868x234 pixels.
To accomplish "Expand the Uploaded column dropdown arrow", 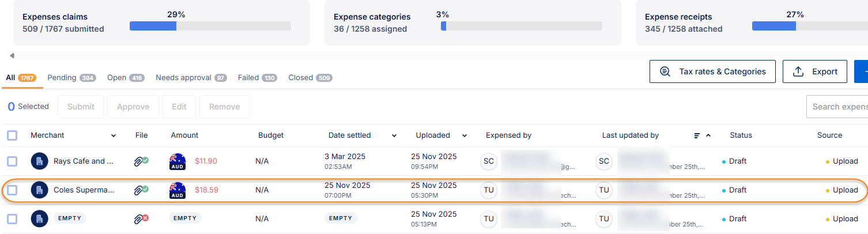I will [x=465, y=136].
